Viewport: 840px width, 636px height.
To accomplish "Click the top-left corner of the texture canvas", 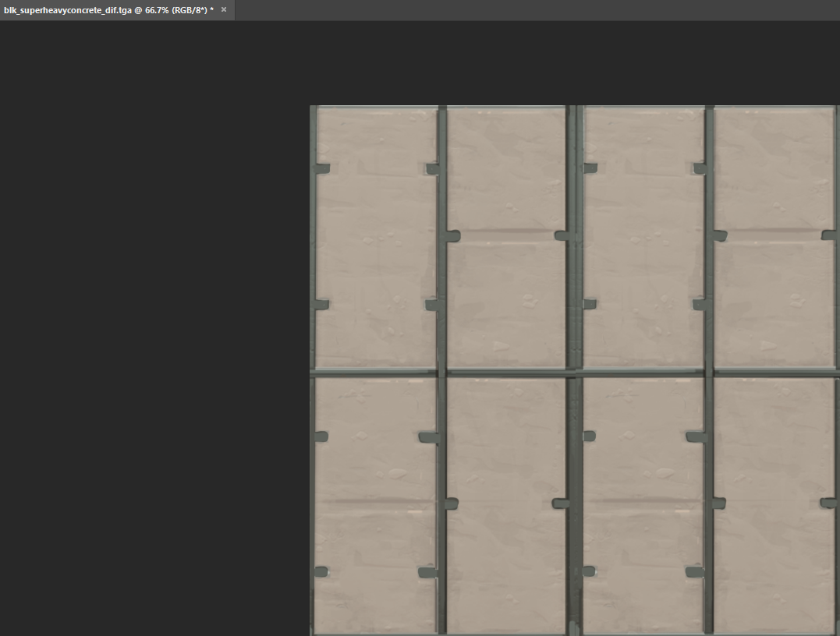I will pyautogui.click(x=311, y=107).
